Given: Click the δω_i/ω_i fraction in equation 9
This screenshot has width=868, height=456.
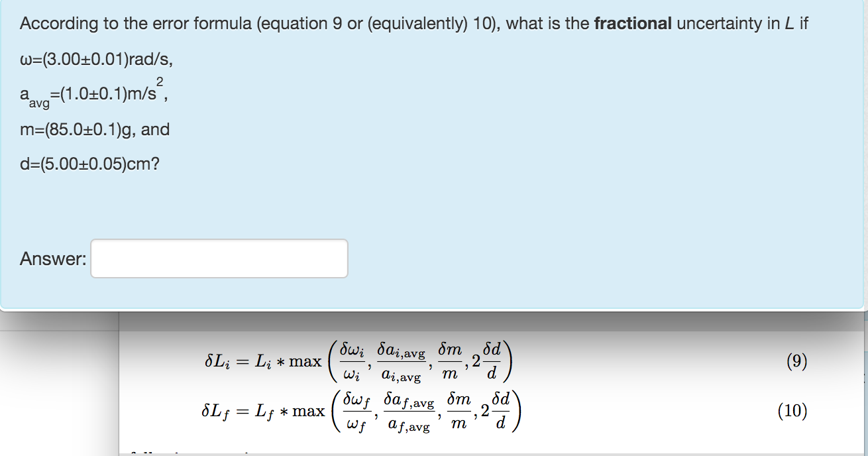Looking at the screenshot, I should (x=351, y=362).
